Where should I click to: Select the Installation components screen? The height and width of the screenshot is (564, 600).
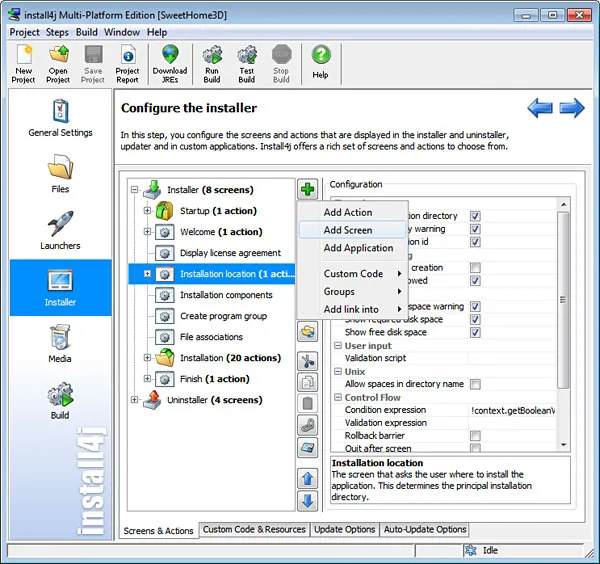click(x=226, y=295)
